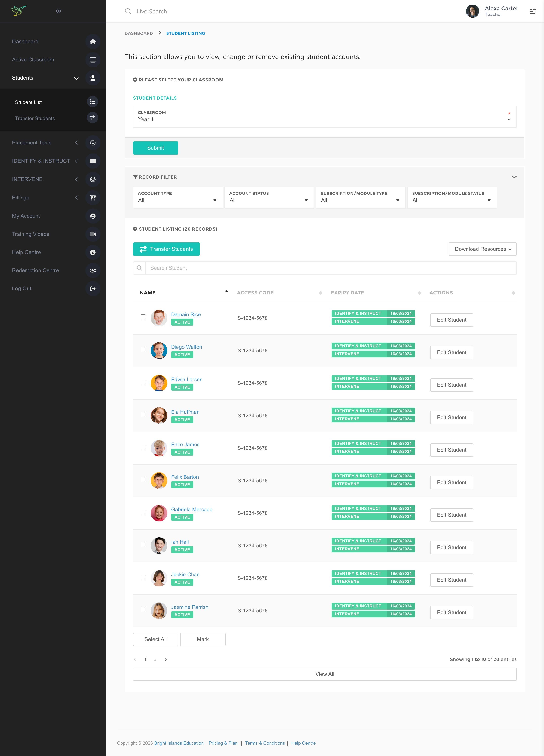
Task: Open the Student List submenu item
Action: [28, 102]
